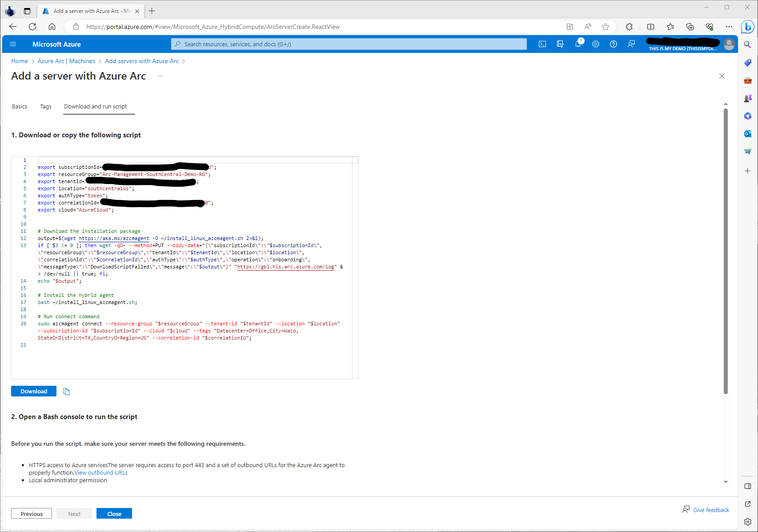Screen dimensions: 758x532
Task: Open the portal settings gear
Action: click(596, 44)
